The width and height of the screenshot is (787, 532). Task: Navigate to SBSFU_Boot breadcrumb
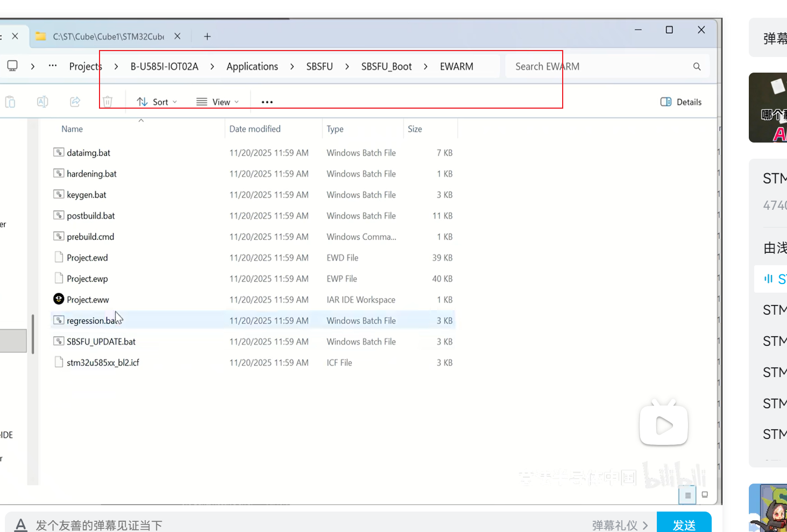tap(386, 67)
